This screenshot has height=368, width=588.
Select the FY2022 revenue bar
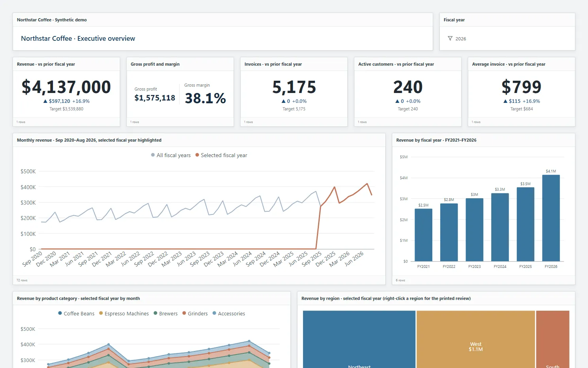coord(449,232)
